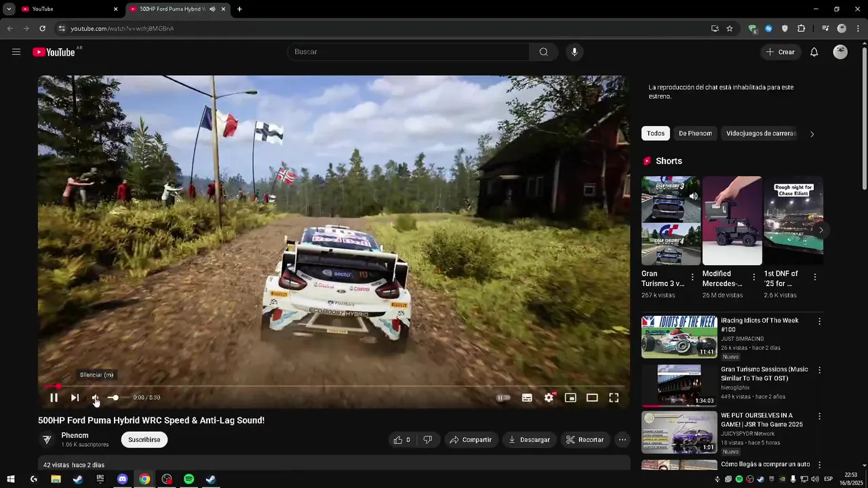The image size is (868, 488).
Task: Open options for Modified Mercedes short
Action: (x=754, y=277)
